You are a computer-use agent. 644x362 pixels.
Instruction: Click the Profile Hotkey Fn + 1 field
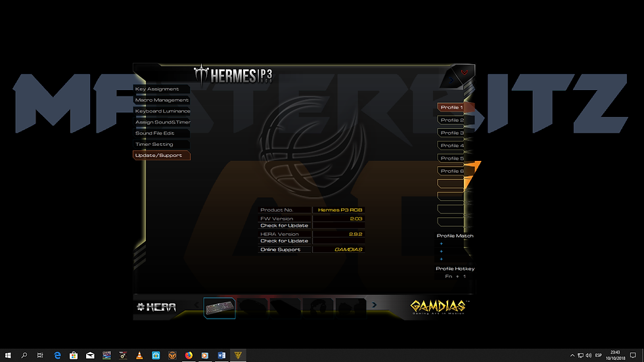pyautogui.click(x=455, y=277)
